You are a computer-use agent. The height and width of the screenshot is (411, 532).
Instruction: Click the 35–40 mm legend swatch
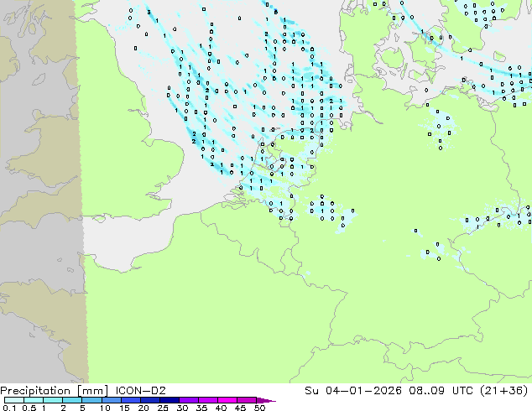pyautogui.click(x=207, y=400)
